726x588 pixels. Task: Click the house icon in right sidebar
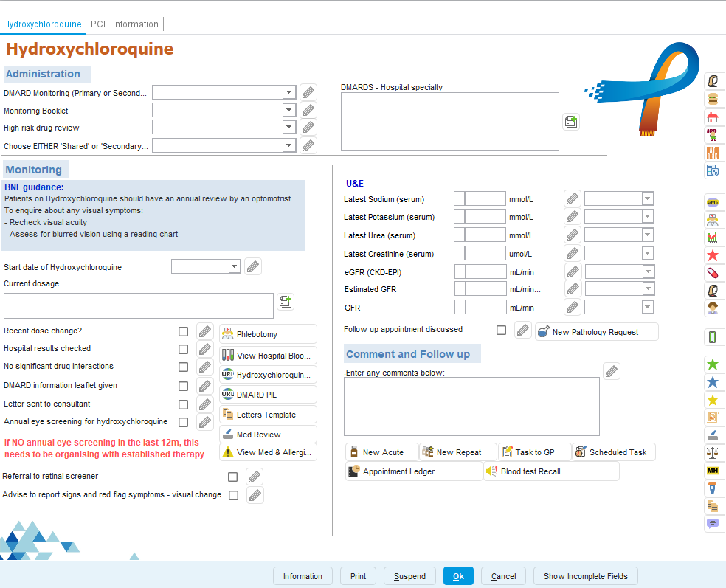coord(712,117)
